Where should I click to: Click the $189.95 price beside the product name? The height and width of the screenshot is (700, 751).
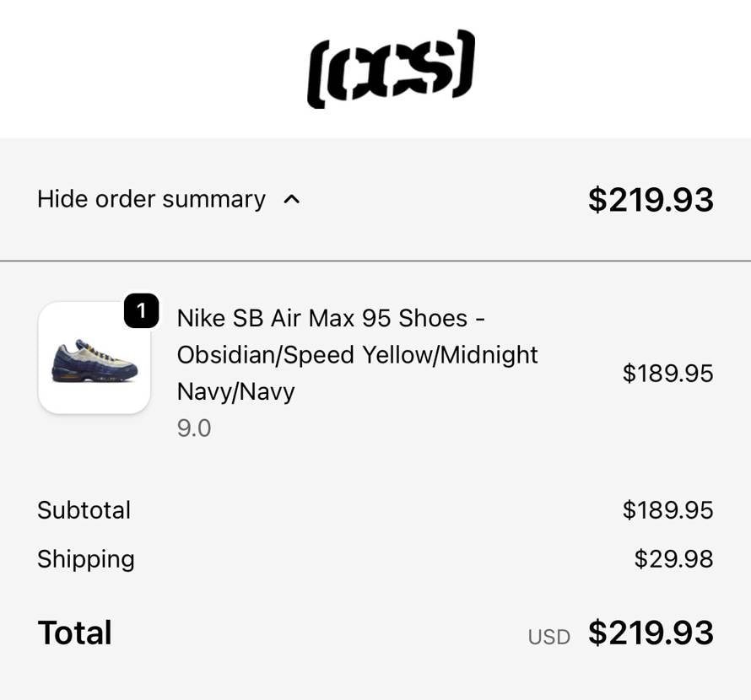tap(667, 373)
